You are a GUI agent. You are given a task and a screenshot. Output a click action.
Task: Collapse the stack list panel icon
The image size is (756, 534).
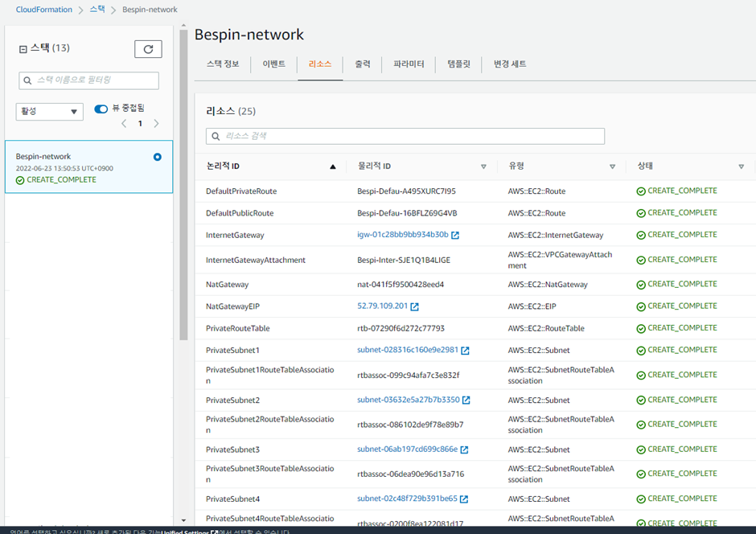click(x=23, y=49)
